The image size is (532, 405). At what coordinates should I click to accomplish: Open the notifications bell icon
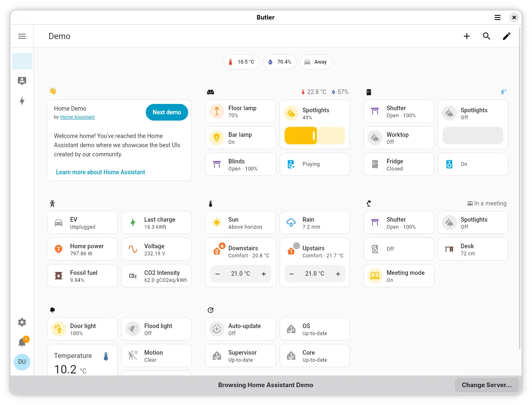pyautogui.click(x=22, y=342)
